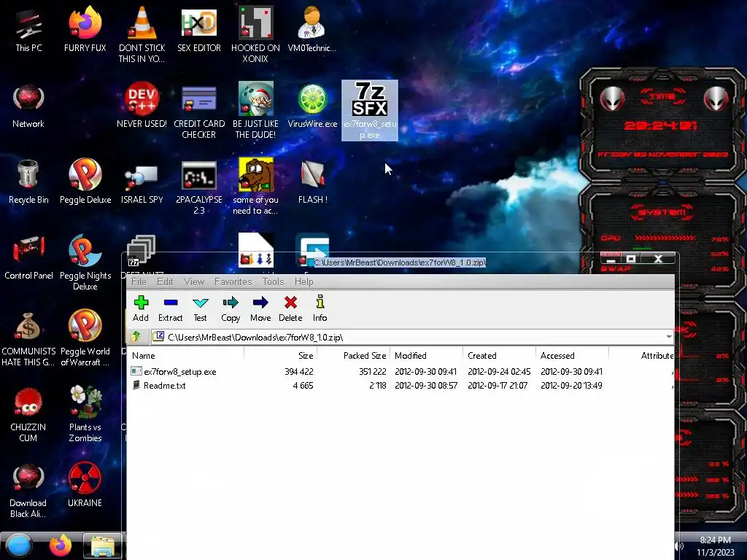
Task: Expand the address bar path dropdown
Action: 669,337
